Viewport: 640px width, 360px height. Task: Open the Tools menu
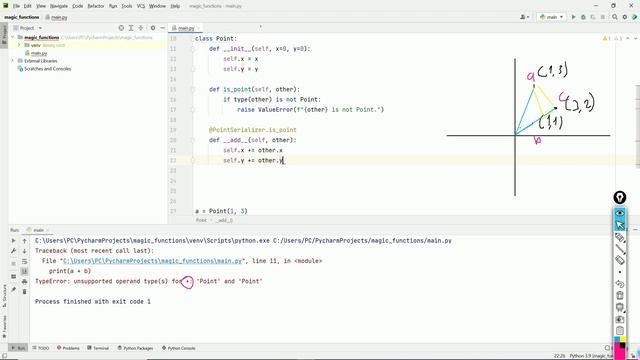pos(127,6)
